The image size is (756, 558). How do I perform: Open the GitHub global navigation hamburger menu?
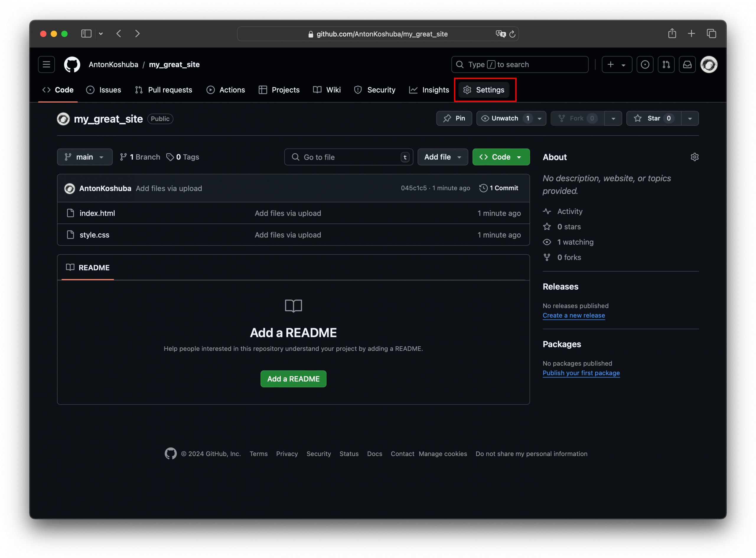click(x=46, y=64)
